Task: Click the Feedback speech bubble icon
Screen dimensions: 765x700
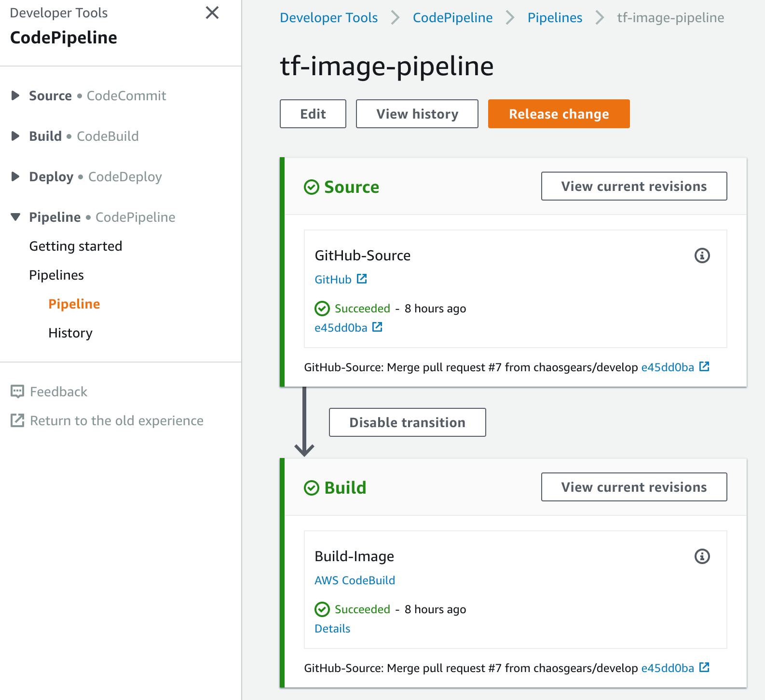Action: coord(17,391)
